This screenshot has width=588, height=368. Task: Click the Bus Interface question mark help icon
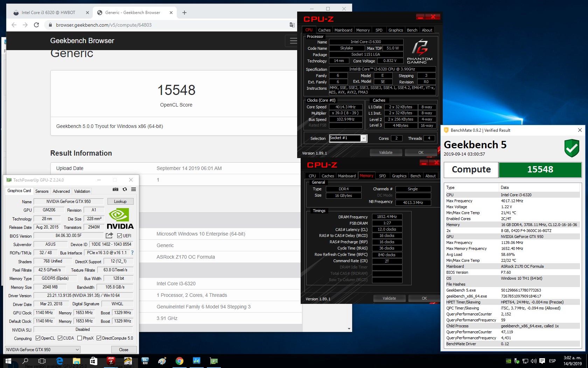coord(132,253)
